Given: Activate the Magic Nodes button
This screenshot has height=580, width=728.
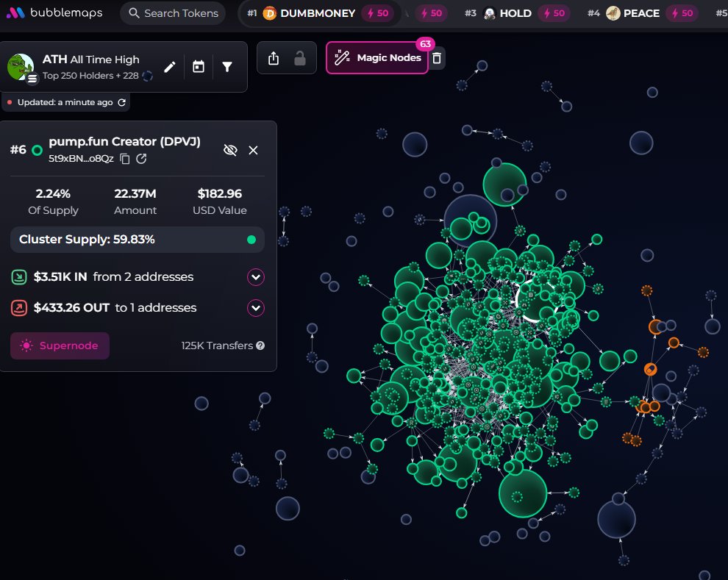Looking at the screenshot, I should [x=377, y=58].
